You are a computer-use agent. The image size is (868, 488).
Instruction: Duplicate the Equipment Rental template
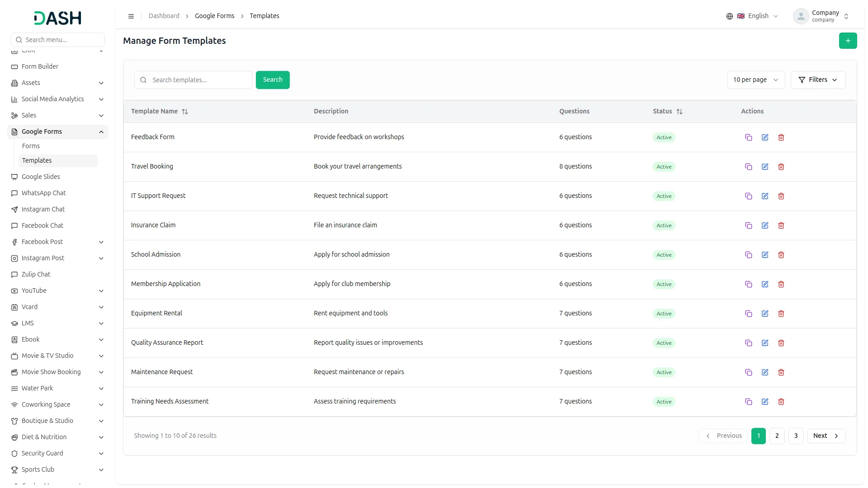749,314
